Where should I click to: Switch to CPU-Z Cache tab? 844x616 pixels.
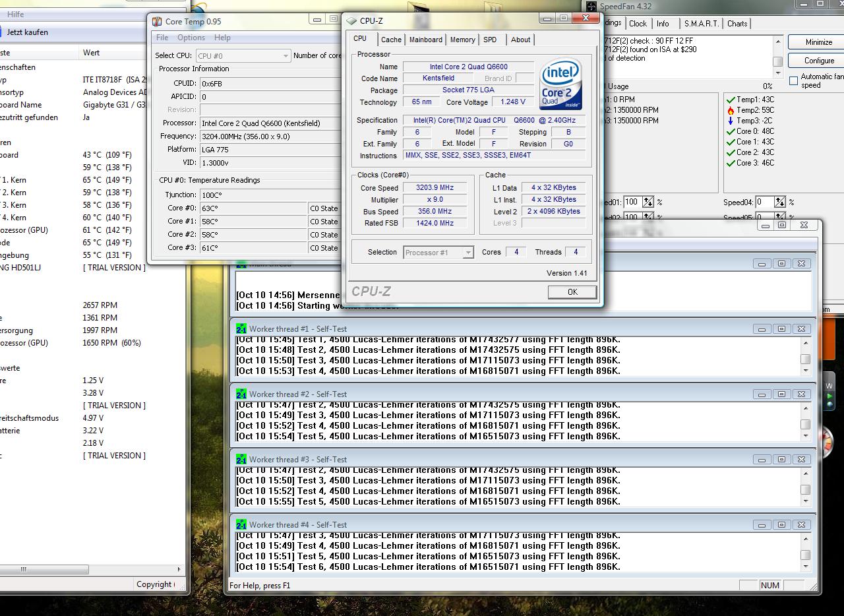(391, 40)
